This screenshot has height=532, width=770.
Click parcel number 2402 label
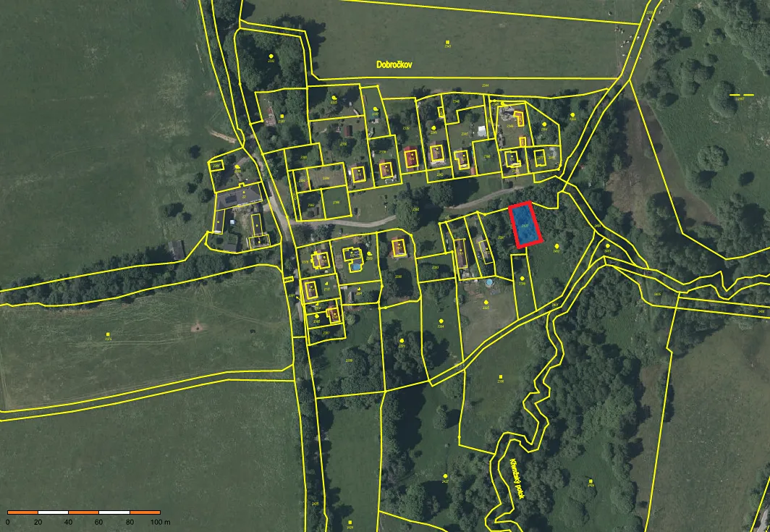(x=557, y=251)
